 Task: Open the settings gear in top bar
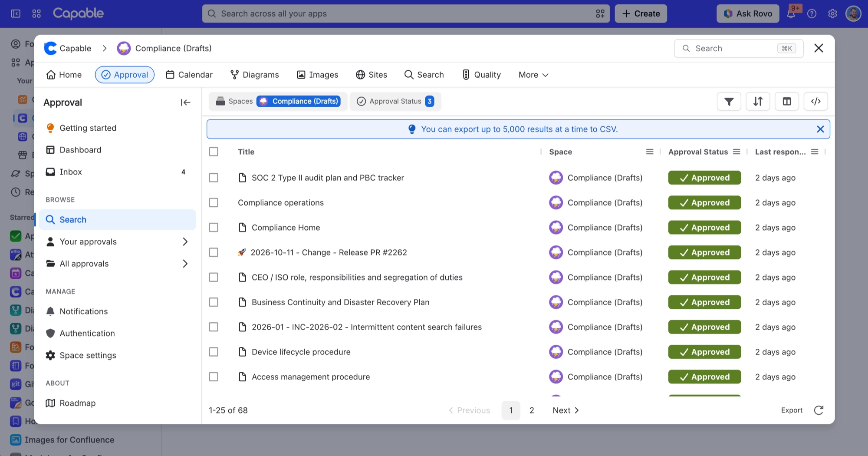point(832,14)
